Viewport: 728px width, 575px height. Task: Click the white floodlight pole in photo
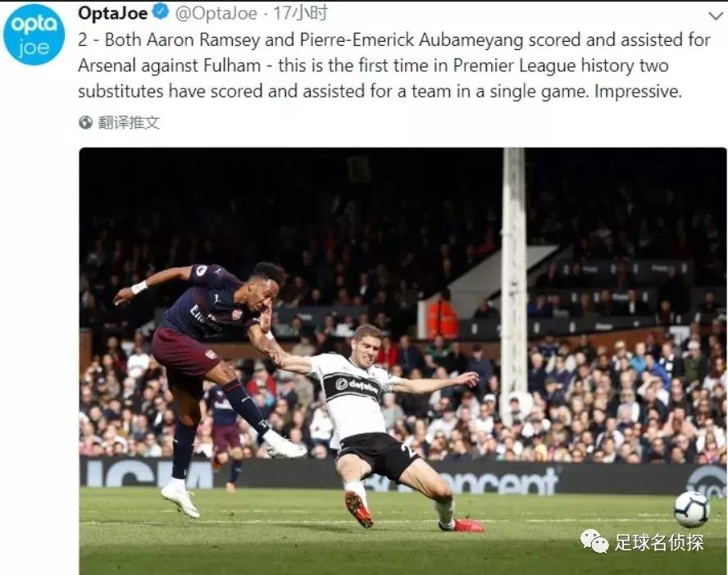click(x=513, y=279)
